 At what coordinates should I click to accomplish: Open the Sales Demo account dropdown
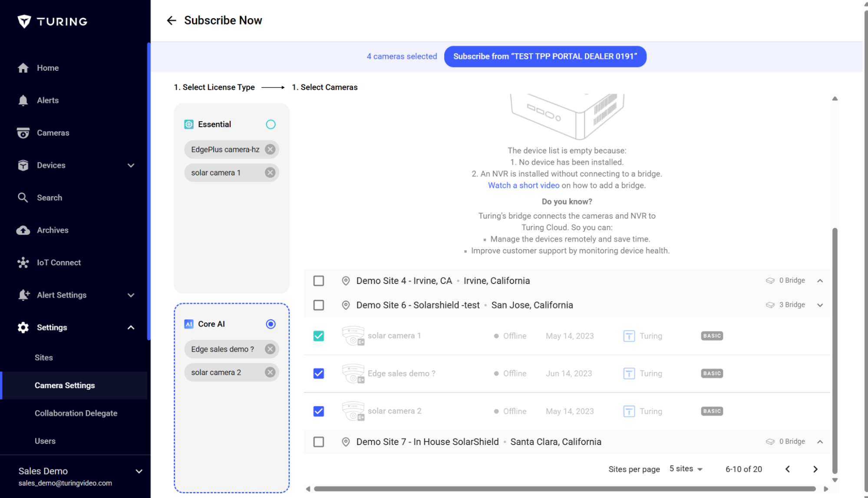click(x=139, y=471)
